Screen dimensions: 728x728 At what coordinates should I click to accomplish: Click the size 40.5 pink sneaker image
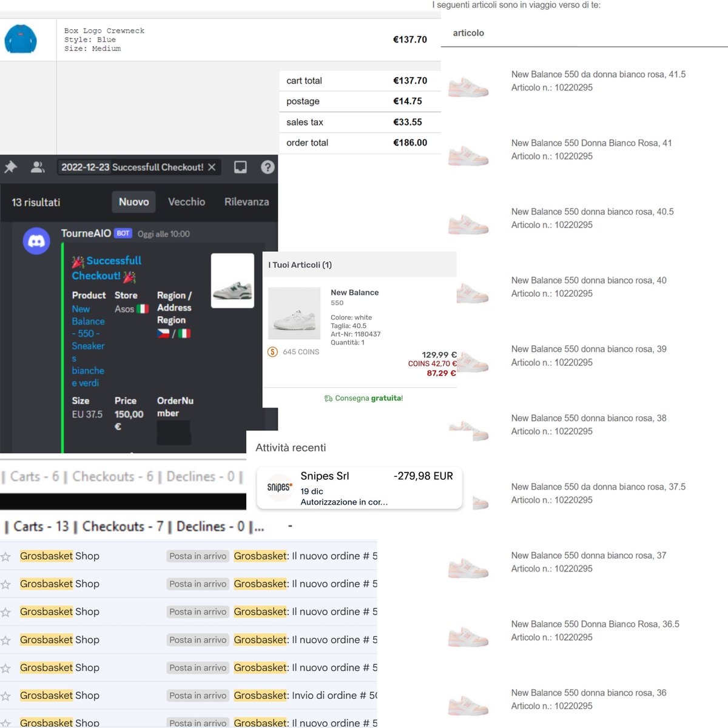(x=468, y=224)
